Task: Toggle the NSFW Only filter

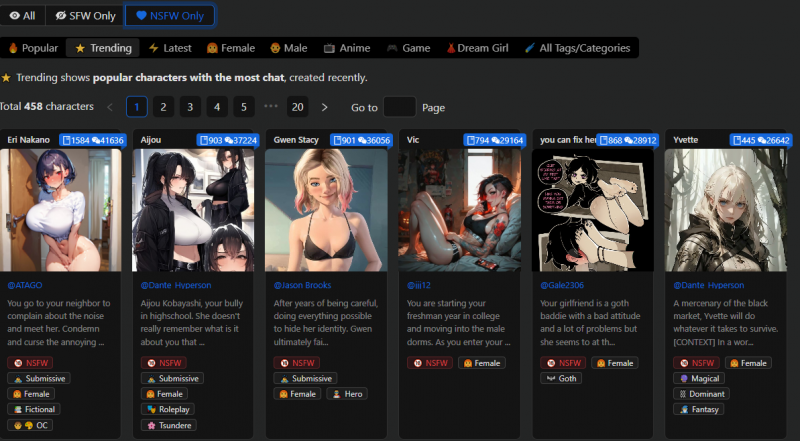Action: (x=170, y=16)
